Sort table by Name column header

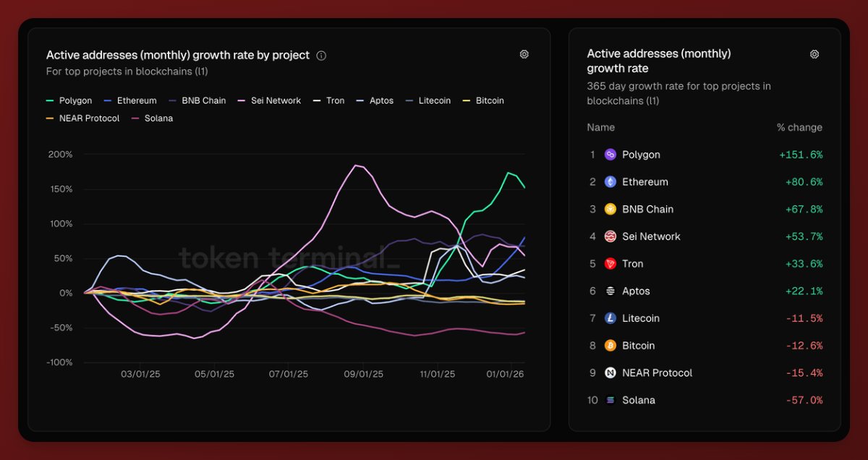coord(600,127)
